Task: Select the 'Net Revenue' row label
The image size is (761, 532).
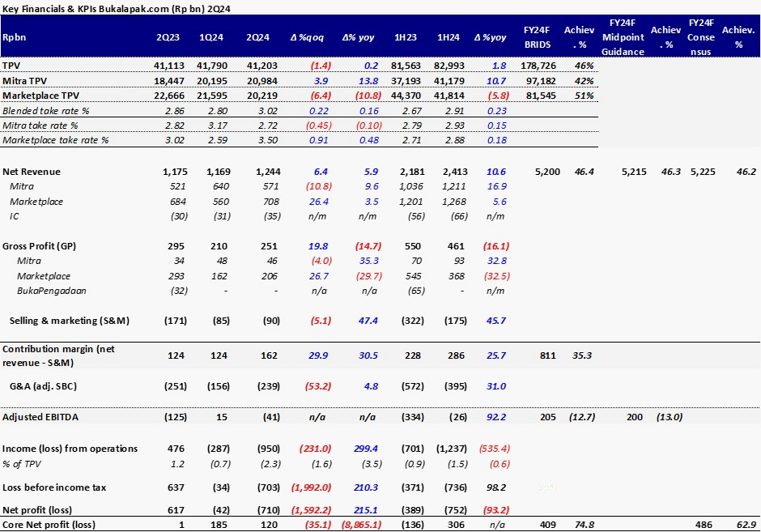Action: click(x=32, y=172)
